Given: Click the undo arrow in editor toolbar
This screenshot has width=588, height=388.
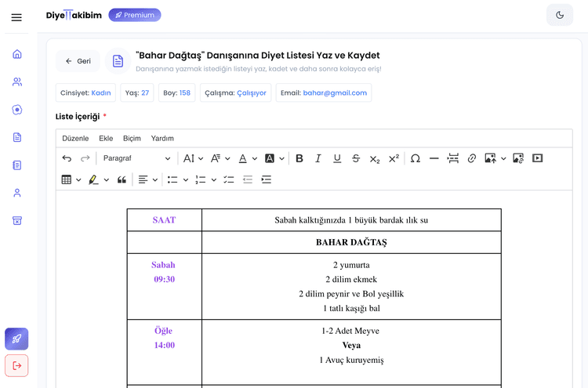Looking at the screenshot, I should pos(67,158).
